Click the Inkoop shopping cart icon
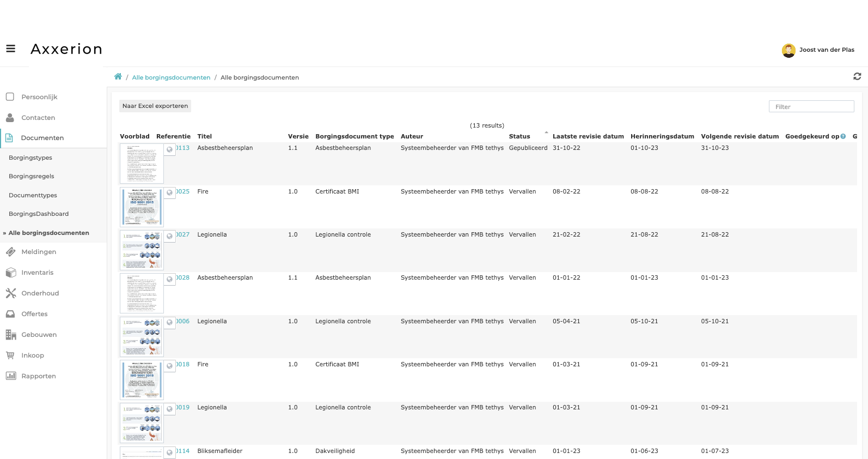Screen dimensions: 868x459 pos(10,355)
